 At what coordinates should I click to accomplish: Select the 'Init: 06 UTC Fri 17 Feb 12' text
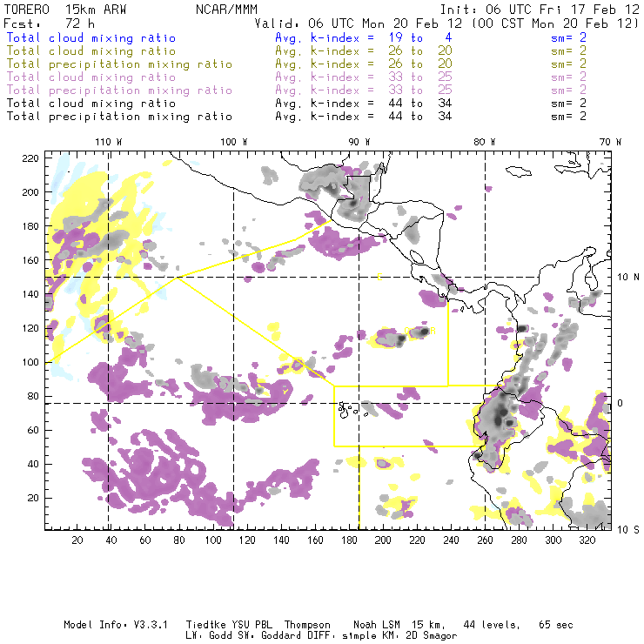(x=540, y=10)
